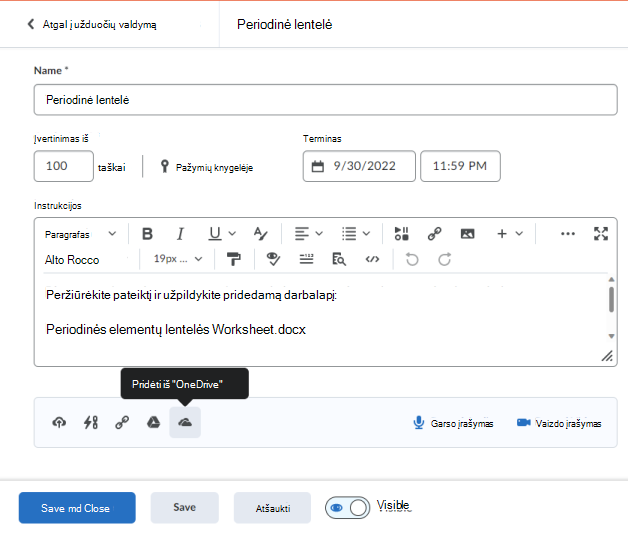This screenshot has height=534, width=628.
Task: Click the due time field 11:59 PM
Action: point(460,166)
